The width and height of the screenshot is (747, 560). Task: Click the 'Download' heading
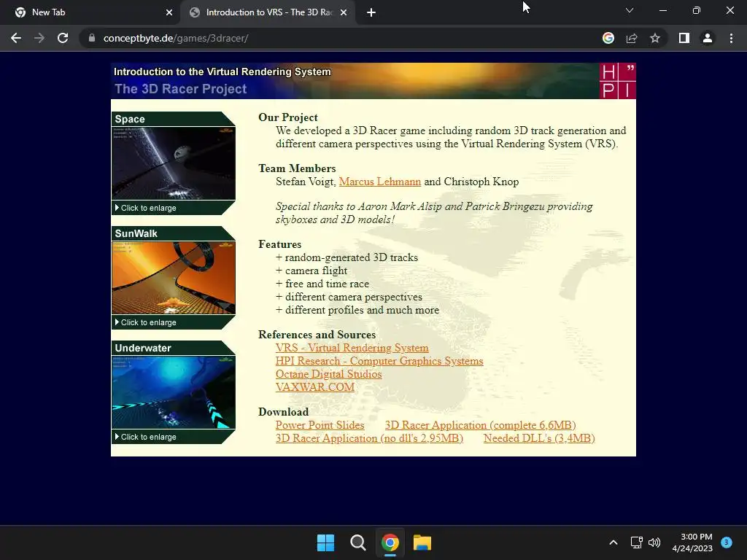pos(284,412)
